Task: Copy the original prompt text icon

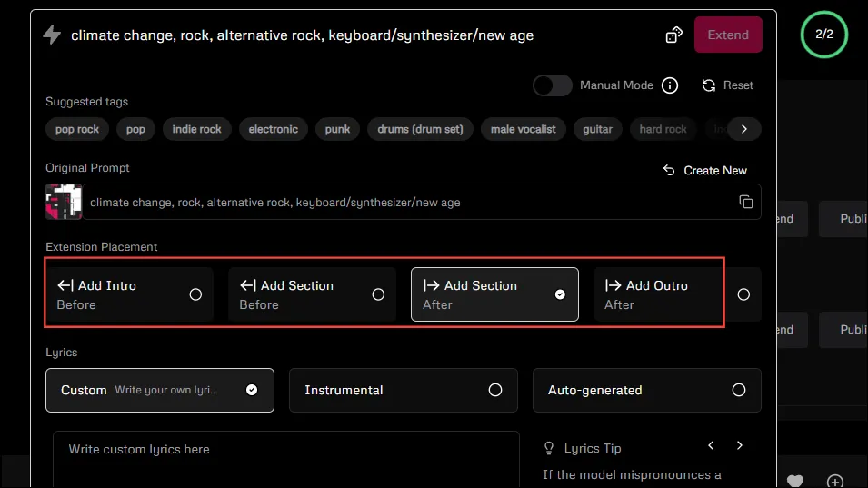Action: click(745, 202)
